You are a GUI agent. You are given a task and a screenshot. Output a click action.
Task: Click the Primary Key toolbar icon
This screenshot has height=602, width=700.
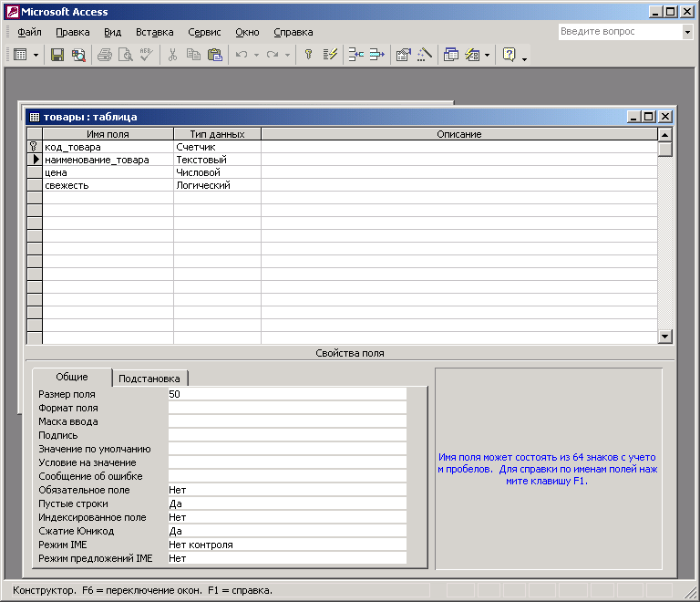point(308,55)
